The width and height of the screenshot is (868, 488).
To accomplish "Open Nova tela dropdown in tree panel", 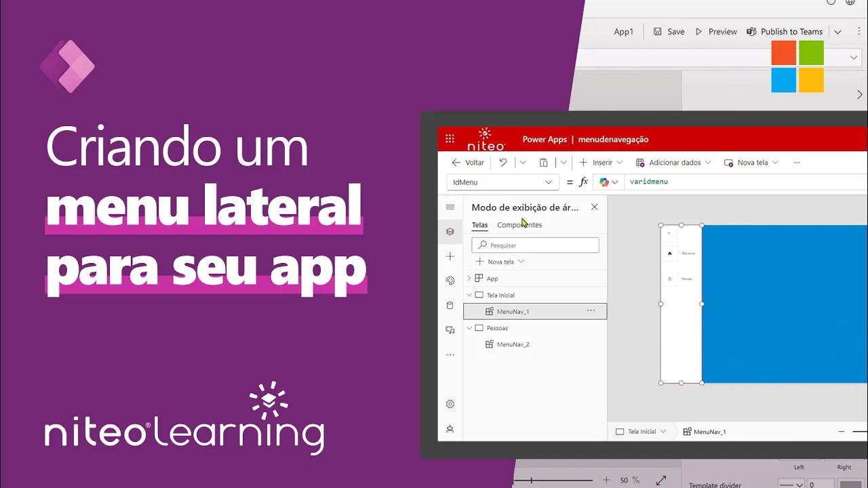I will coord(521,262).
